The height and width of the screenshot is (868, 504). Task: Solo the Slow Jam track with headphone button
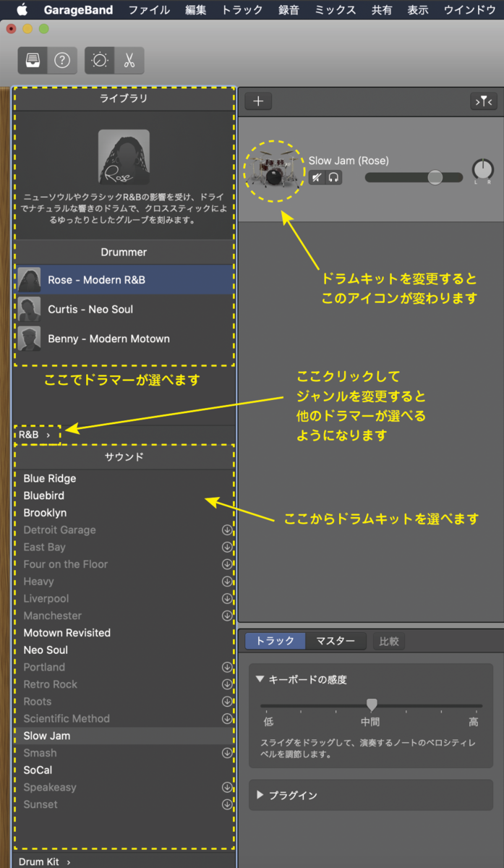(x=333, y=177)
